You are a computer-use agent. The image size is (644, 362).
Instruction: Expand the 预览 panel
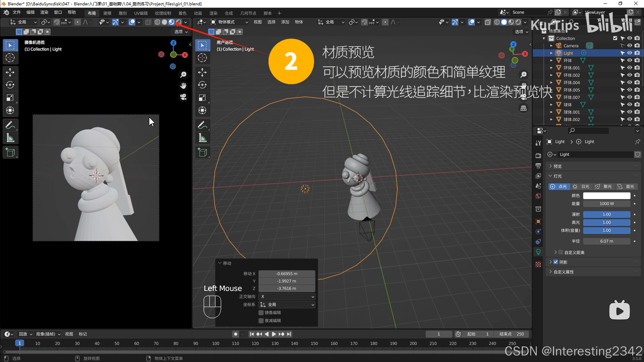click(x=557, y=166)
